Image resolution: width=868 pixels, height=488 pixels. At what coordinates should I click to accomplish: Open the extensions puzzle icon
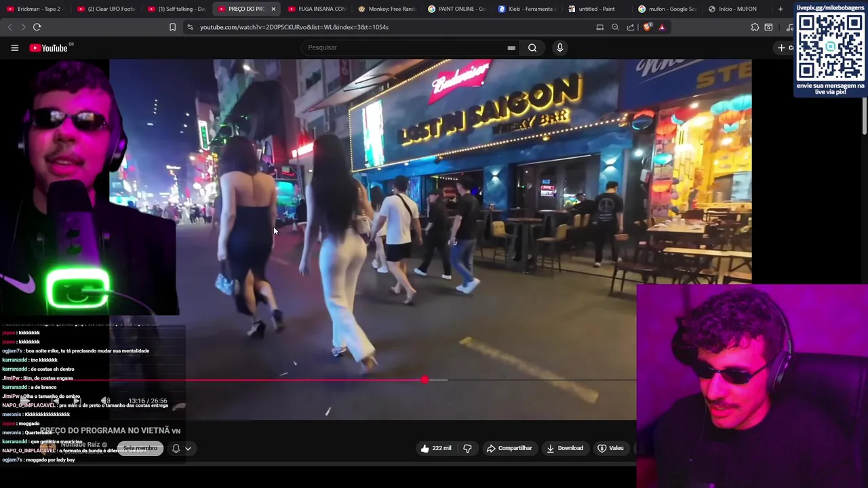(x=755, y=27)
